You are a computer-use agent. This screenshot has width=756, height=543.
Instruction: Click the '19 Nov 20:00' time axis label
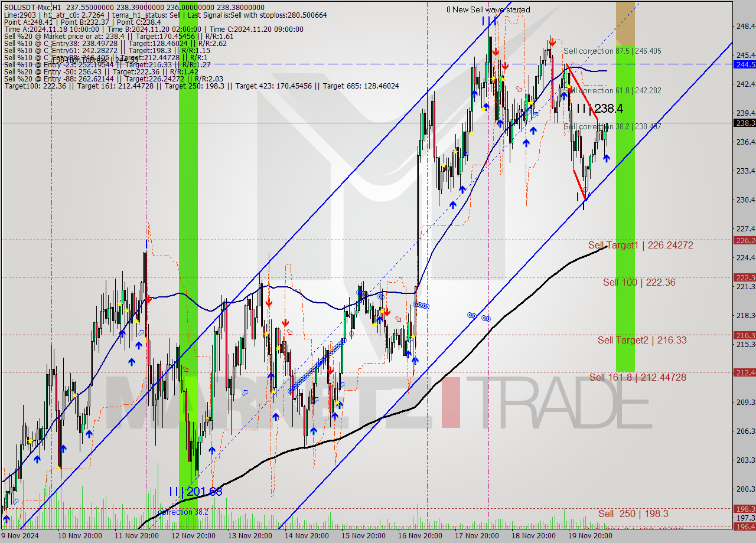pyautogui.click(x=590, y=536)
